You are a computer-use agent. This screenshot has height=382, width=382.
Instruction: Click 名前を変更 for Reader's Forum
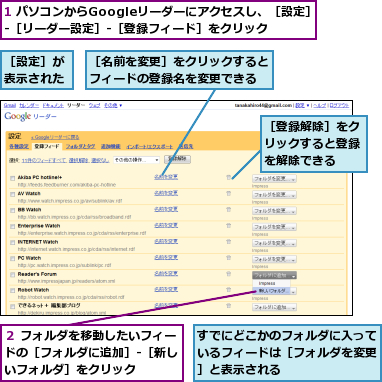tap(166, 273)
